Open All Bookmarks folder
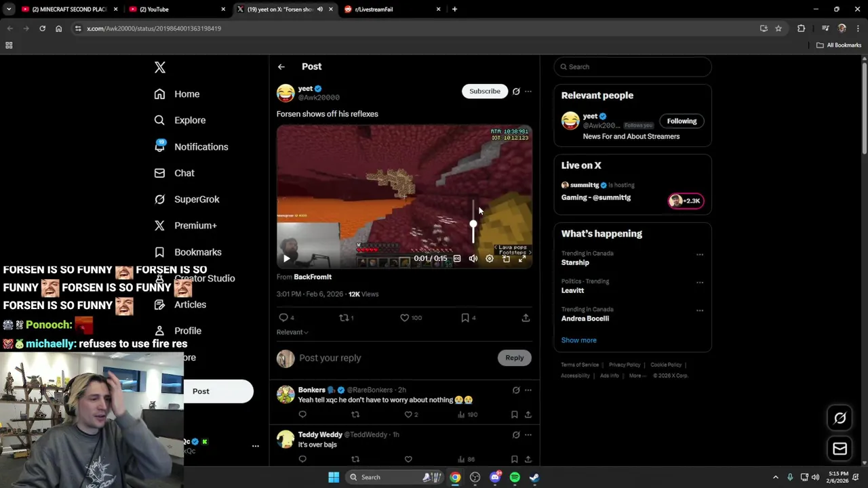 tap(839, 45)
